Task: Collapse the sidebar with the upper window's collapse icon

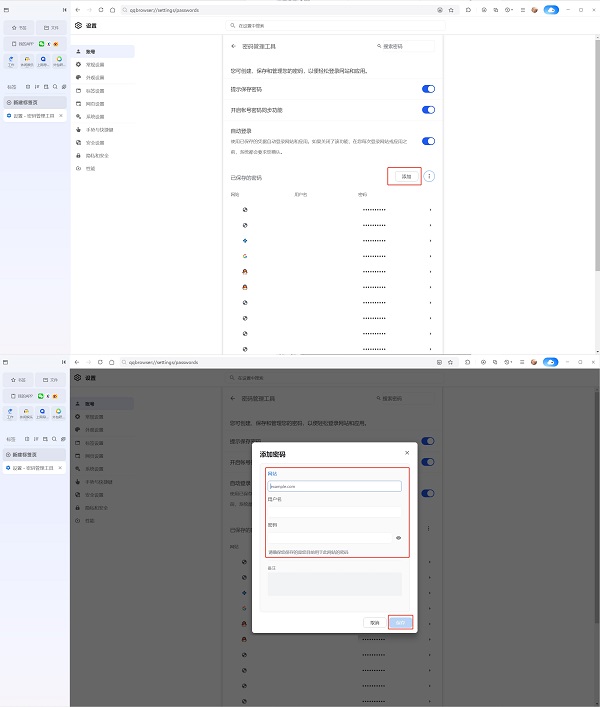Action: tap(64, 10)
